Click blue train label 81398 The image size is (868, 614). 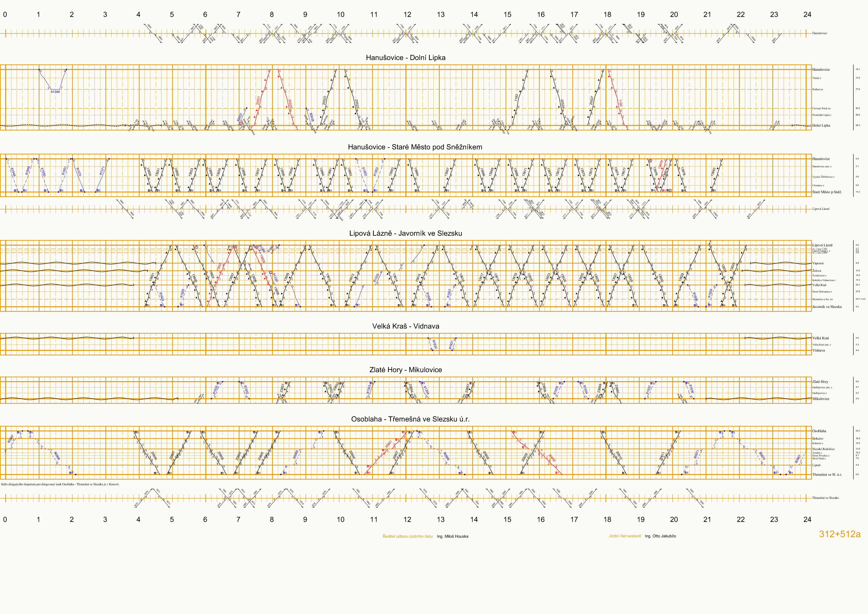[x=55, y=92]
